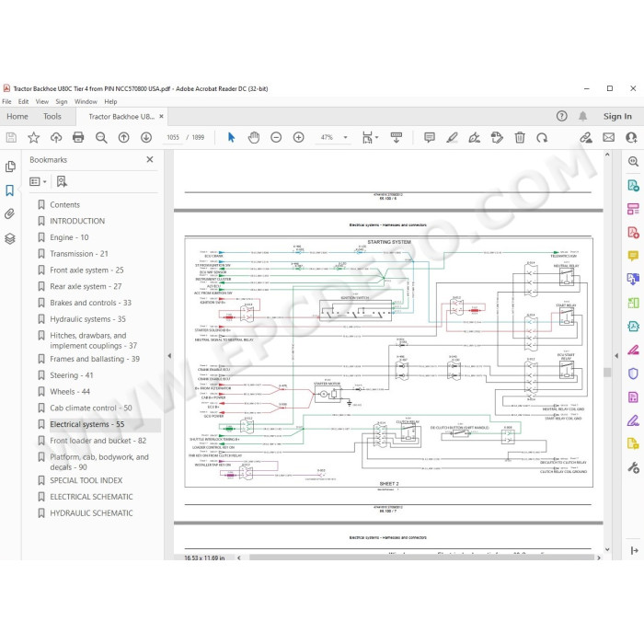Open the Edit menu
Viewport: 644px width, 644px height.
coord(23,101)
